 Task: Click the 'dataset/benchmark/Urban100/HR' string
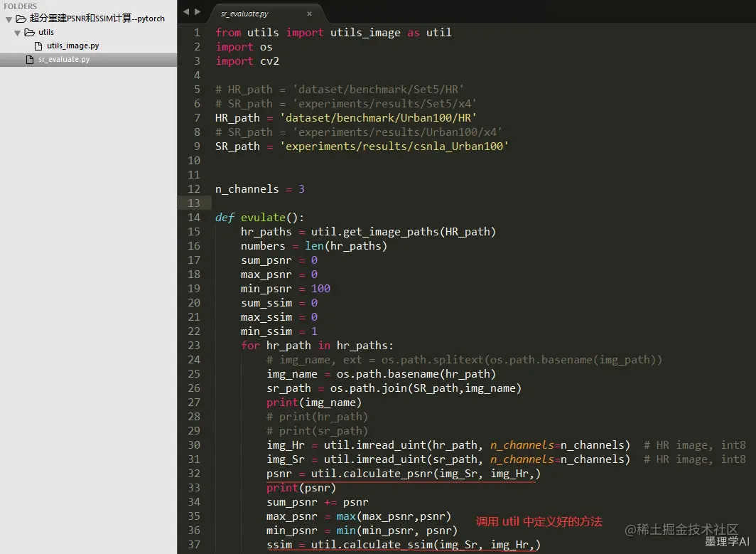[x=378, y=118]
